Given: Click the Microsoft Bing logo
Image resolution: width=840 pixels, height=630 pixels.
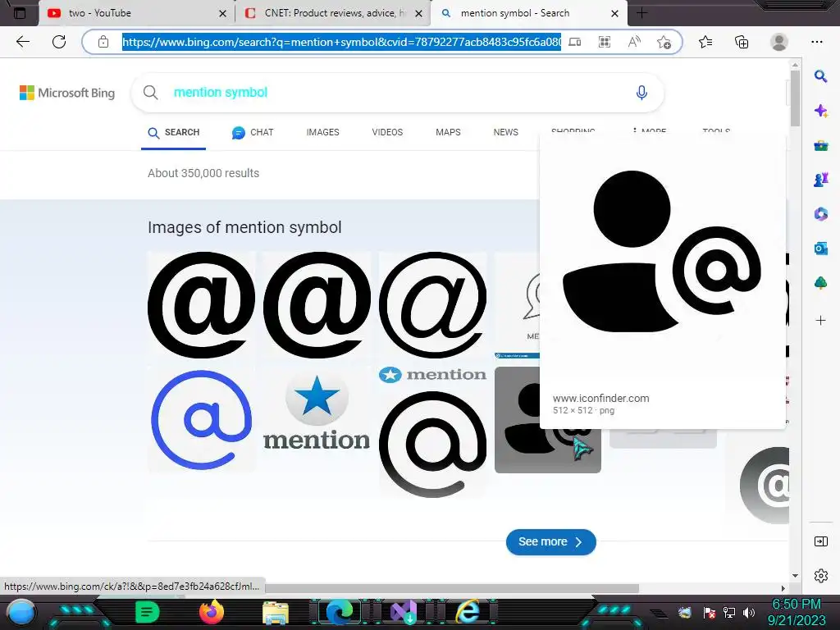Looking at the screenshot, I should pos(67,93).
